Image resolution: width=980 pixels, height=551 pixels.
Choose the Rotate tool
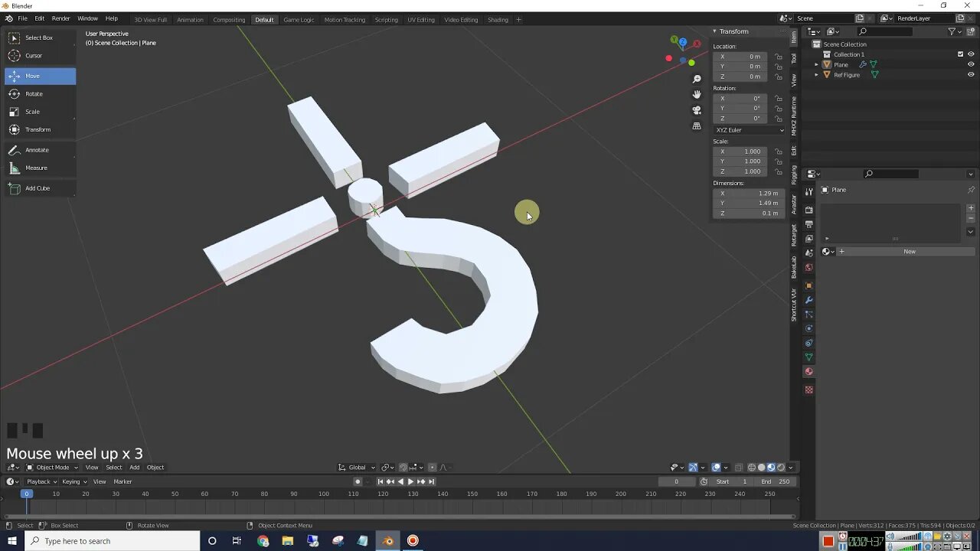pos(40,94)
